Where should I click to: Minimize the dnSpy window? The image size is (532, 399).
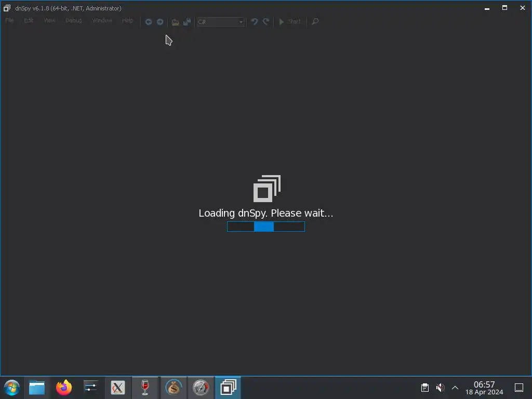487,8
